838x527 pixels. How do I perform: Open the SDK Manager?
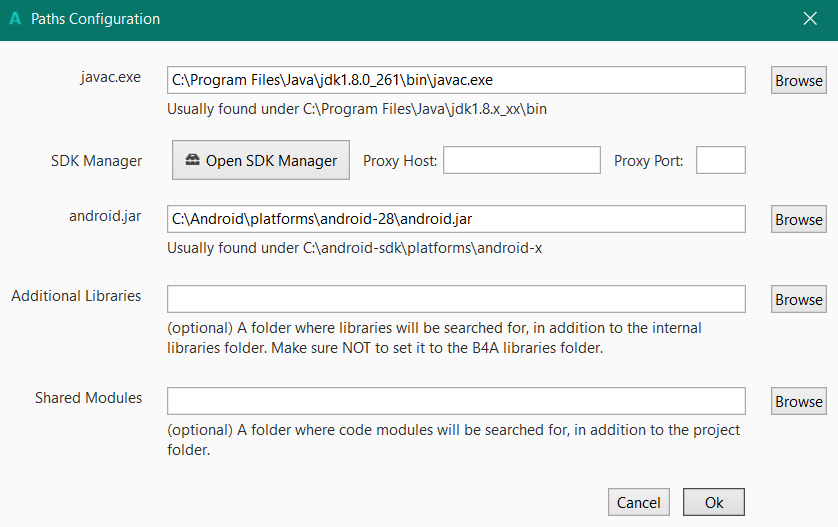[261, 160]
